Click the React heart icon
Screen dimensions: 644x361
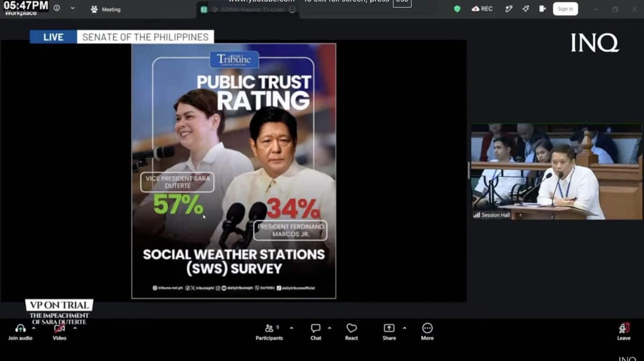[x=352, y=328]
